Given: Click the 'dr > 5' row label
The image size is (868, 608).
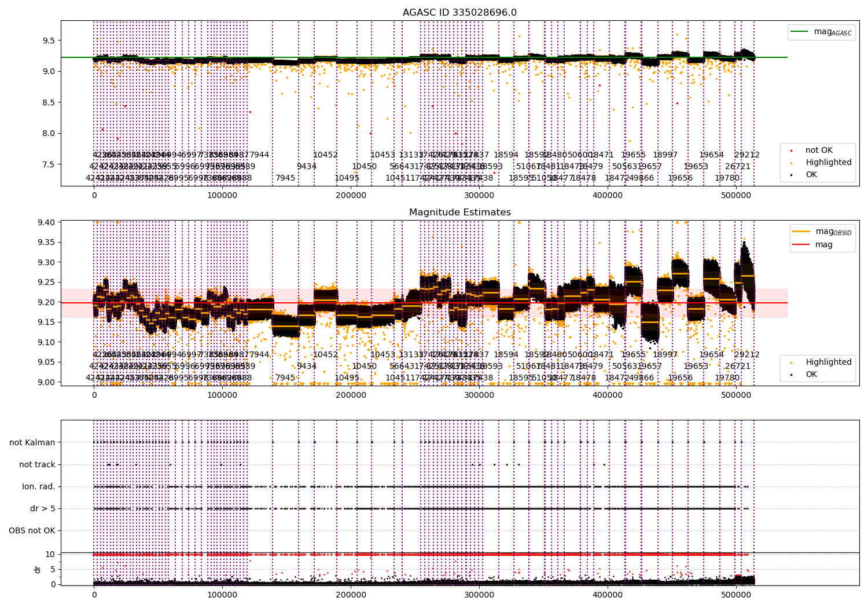Looking at the screenshot, I should 43,508.
